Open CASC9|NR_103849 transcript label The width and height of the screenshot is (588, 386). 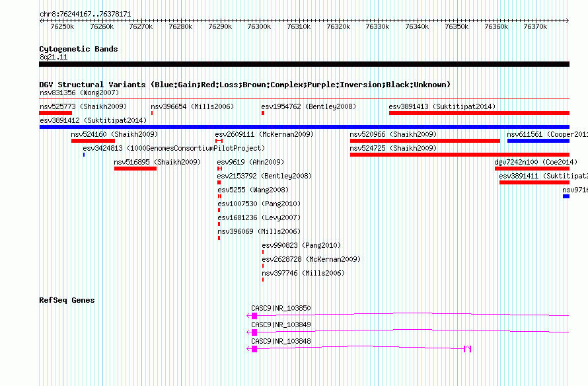pos(281,325)
